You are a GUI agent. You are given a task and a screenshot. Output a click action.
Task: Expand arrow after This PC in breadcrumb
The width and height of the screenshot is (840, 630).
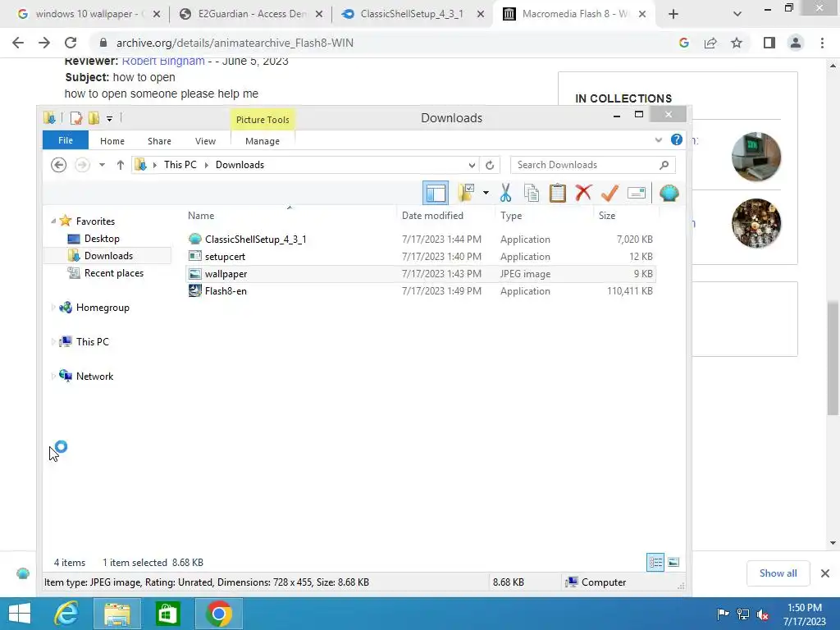click(206, 165)
